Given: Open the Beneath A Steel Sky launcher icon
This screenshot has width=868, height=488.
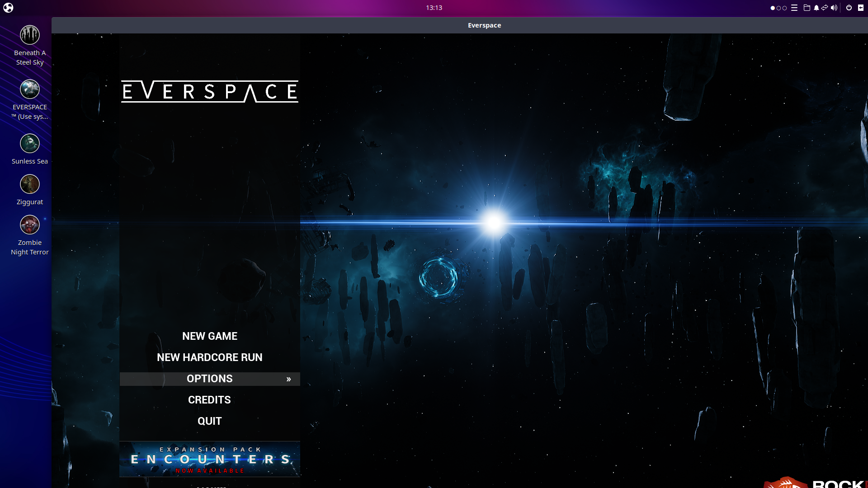Looking at the screenshot, I should (30, 35).
